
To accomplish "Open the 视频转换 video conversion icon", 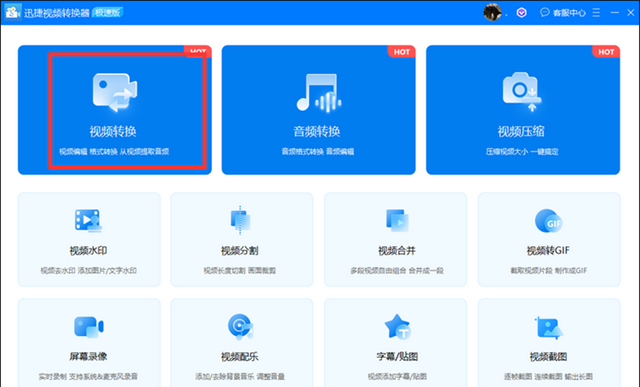I will pyautogui.click(x=115, y=92).
